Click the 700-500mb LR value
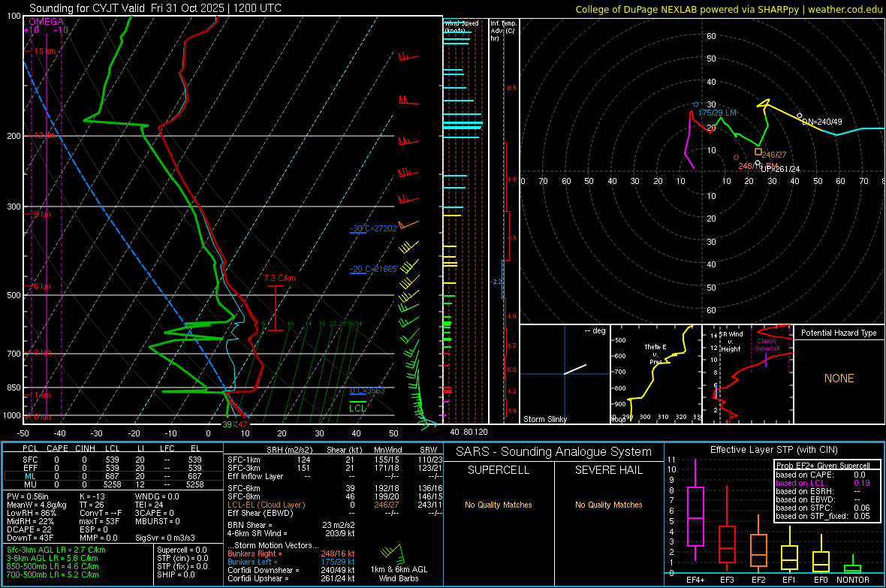886x588 pixels. (53, 574)
